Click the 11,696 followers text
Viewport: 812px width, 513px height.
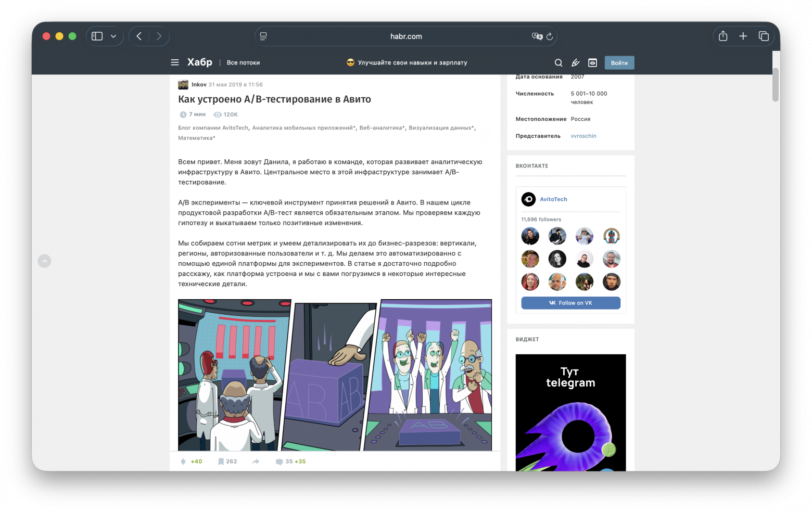(541, 220)
